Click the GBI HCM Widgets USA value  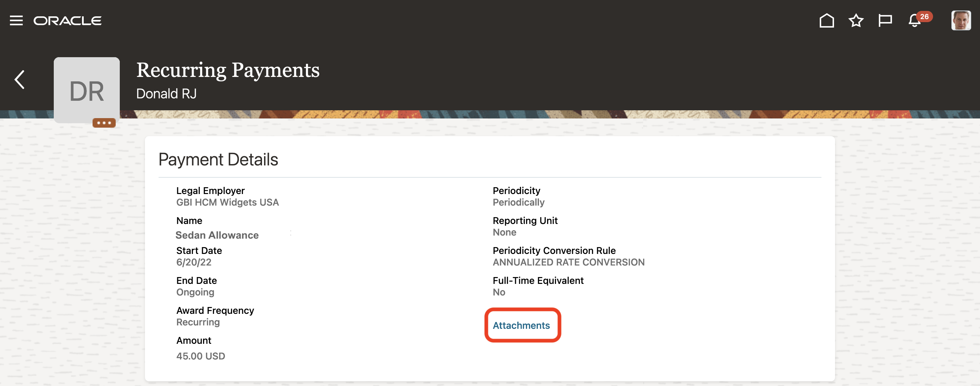pyautogui.click(x=227, y=202)
